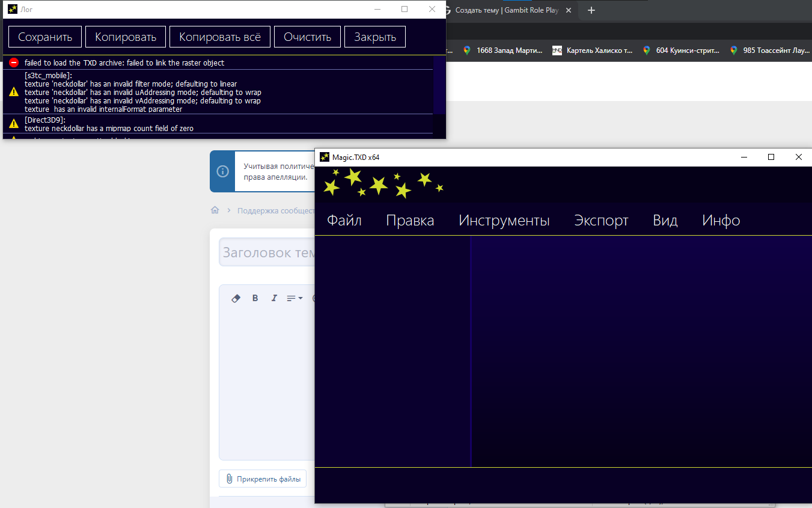Open the Инструменты menu

[504, 221]
